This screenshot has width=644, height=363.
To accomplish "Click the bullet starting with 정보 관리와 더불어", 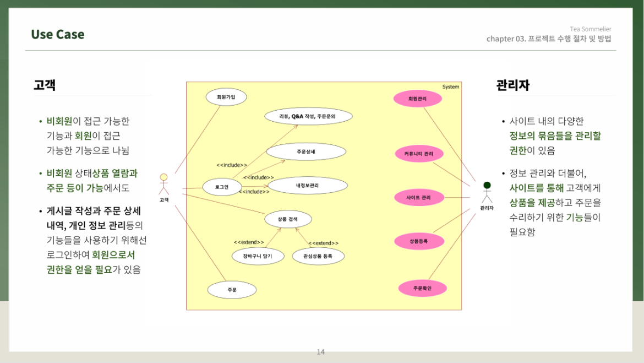I will coord(551,202).
